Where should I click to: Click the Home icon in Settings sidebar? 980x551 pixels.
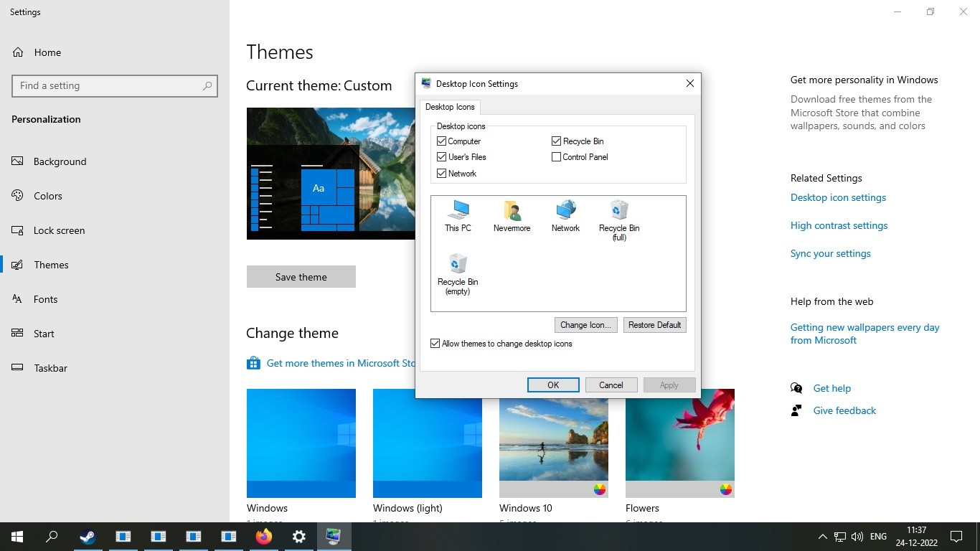click(18, 52)
